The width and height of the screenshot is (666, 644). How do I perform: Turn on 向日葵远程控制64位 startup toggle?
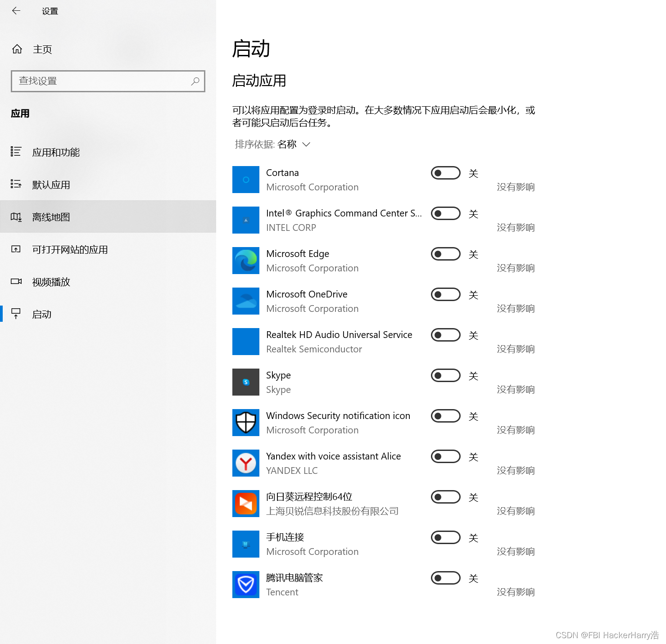tap(446, 497)
